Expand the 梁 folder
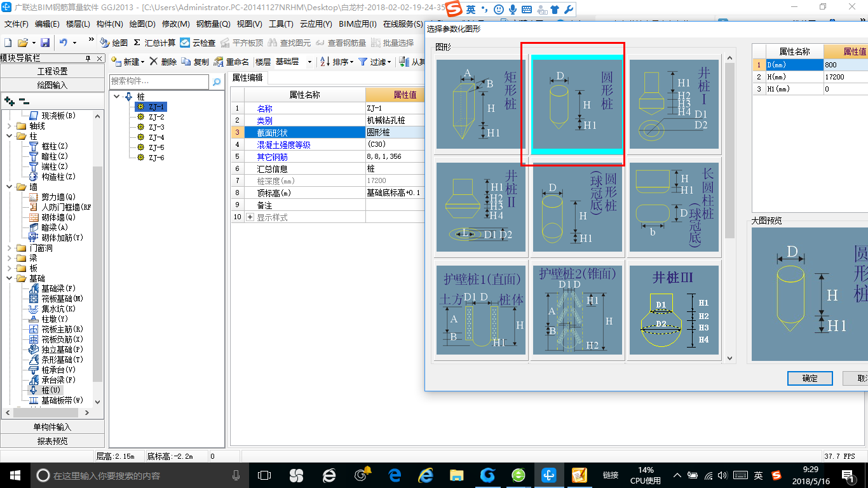Screen dimensions: 868x488 click(9, 258)
